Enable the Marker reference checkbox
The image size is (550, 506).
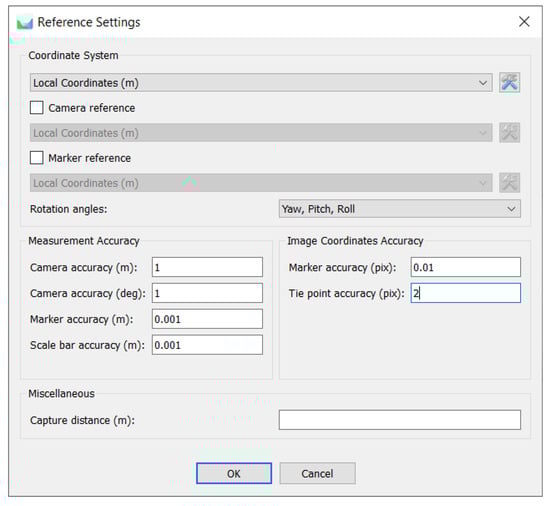36,158
